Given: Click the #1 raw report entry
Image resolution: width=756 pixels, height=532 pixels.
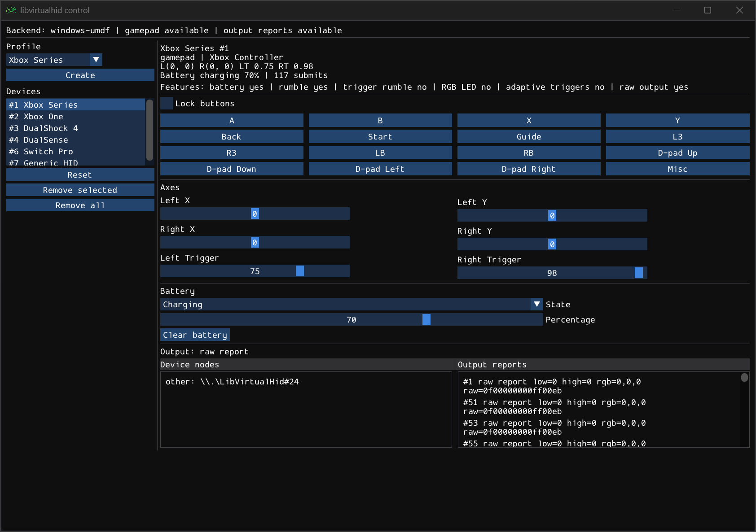Looking at the screenshot, I should coord(552,386).
